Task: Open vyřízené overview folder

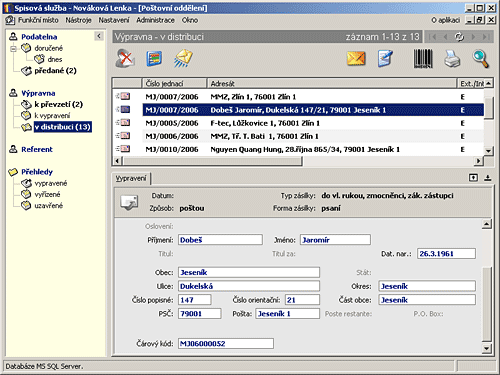Action: tap(47, 194)
